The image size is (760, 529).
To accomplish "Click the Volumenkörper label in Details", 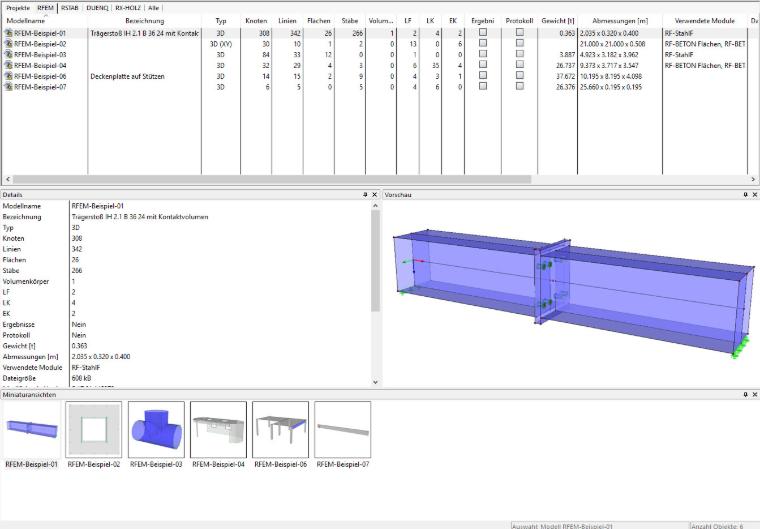I will coord(26,281).
